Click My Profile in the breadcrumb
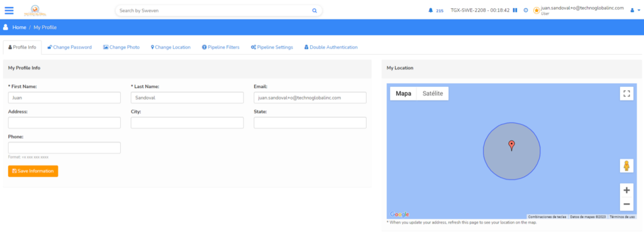Image resolution: width=644 pixels, height=243 pixels. [x=45, y=27]
